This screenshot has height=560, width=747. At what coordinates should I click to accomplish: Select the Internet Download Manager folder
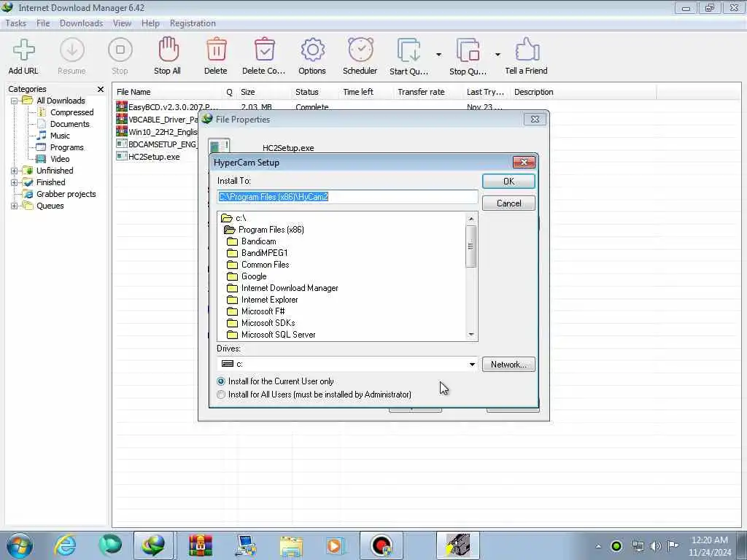tap(282, 288)
